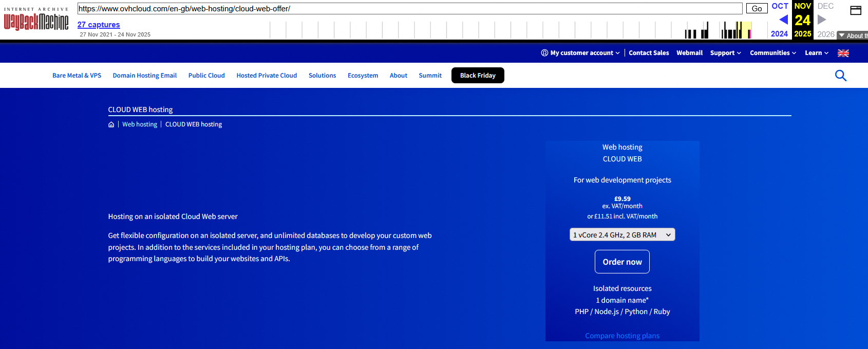868x349 pixels.
Task: Click the 27 captures link
Action: (99, 25)
